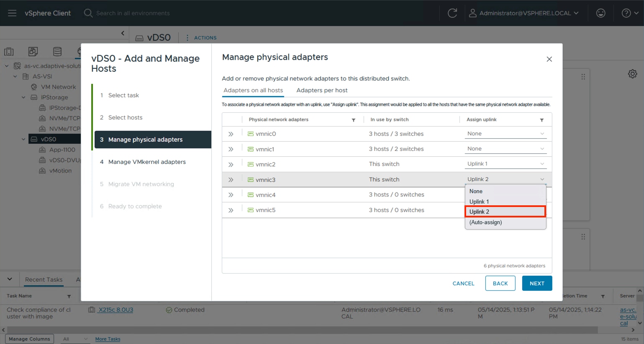The height and width of the screenshot is (344, 644).
Task: Open the feedback smiley icon
Action: 600,13
